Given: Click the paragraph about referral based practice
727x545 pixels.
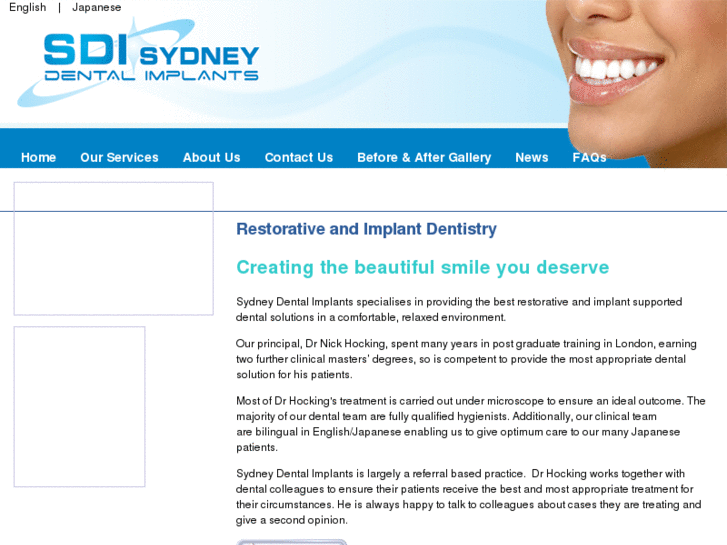Looking at the screenshot, I should coord(468,497).
